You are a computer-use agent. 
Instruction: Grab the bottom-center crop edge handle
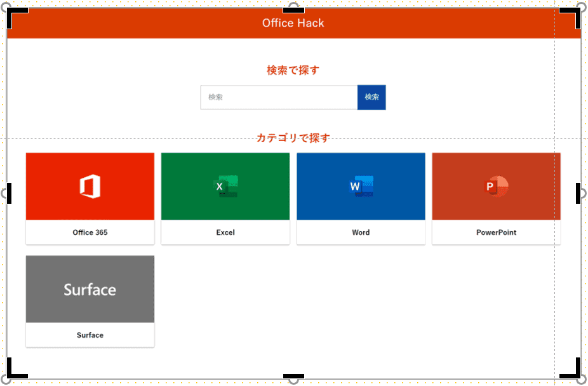[293, 376]
